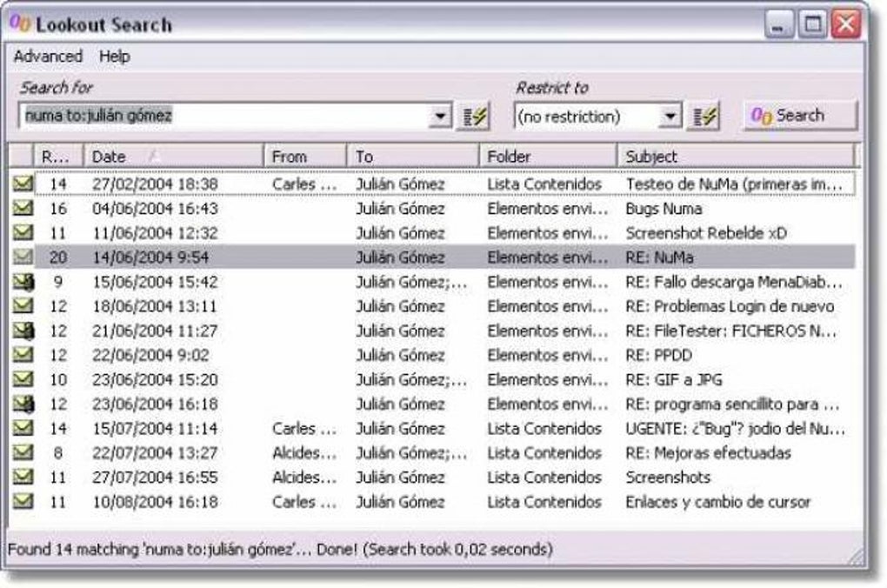Viewport: 887px width, 588px height.
Task: Click envelope icon for Testeo de NuMa email
Action: (23, 184)
